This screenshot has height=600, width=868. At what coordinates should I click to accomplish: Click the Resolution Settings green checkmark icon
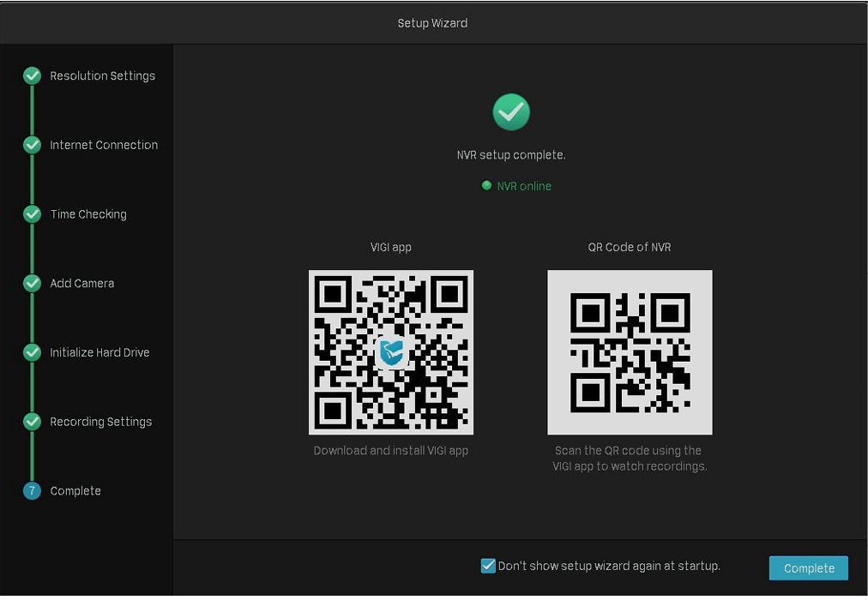[x=32, y=75]
